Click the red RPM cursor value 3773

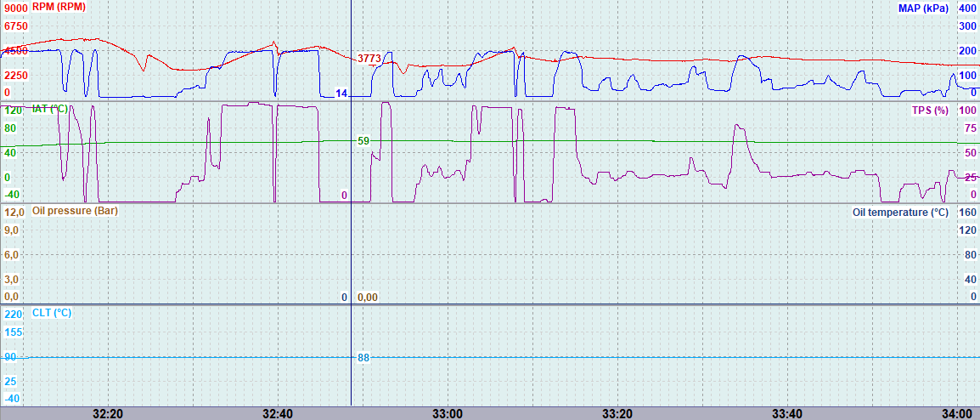(x=369, y=59)
